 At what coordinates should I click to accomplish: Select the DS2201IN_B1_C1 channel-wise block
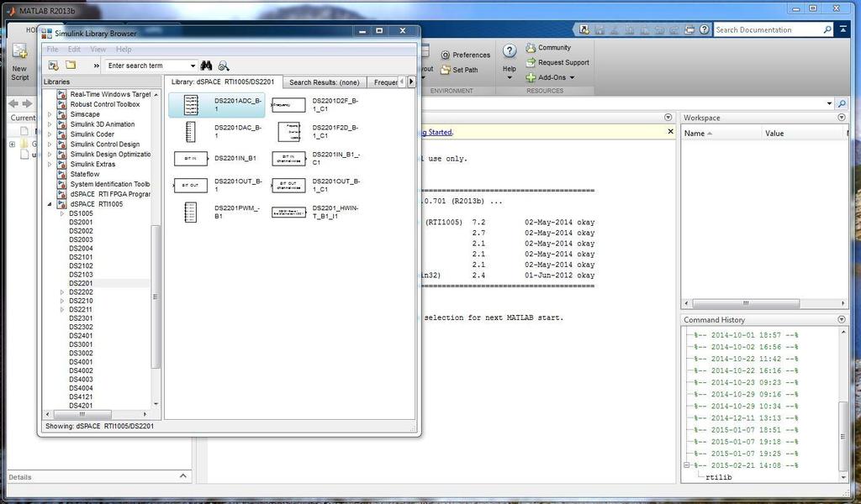click(x=289, y=159)
